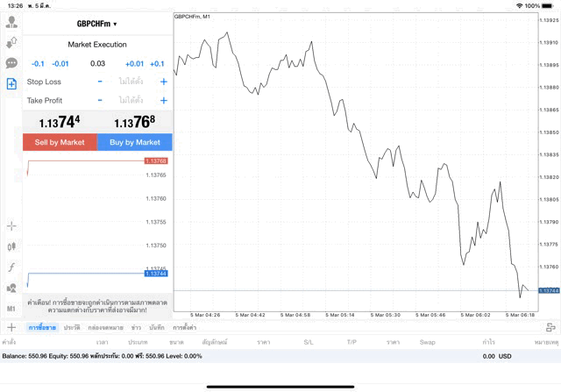This screenshot has width=561, height=392.
Task: Decrease volume by 0.1
Action: tap(38, 63)
